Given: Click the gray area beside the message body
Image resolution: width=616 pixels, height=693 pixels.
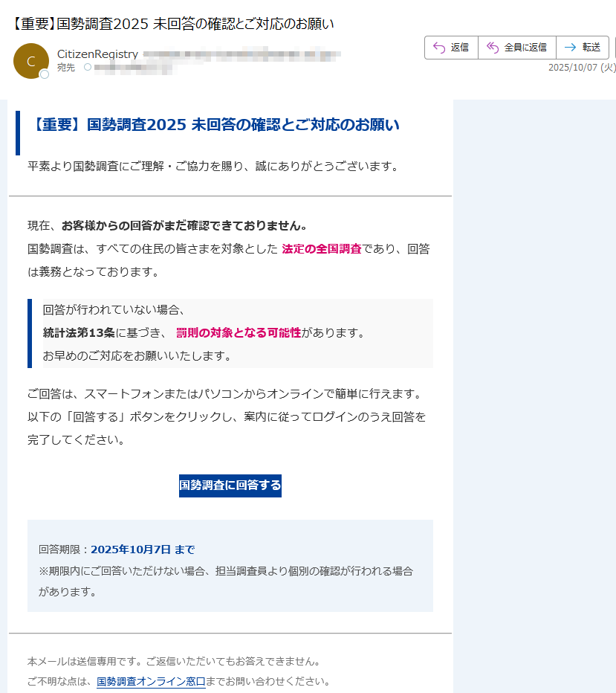Looking at the screenshot, I should coord(535,372).
